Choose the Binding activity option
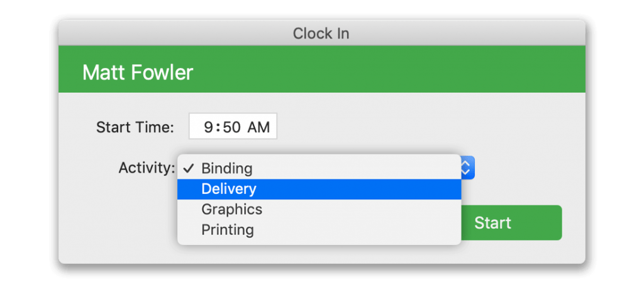 pyautogui.click(x=319, y=169)
